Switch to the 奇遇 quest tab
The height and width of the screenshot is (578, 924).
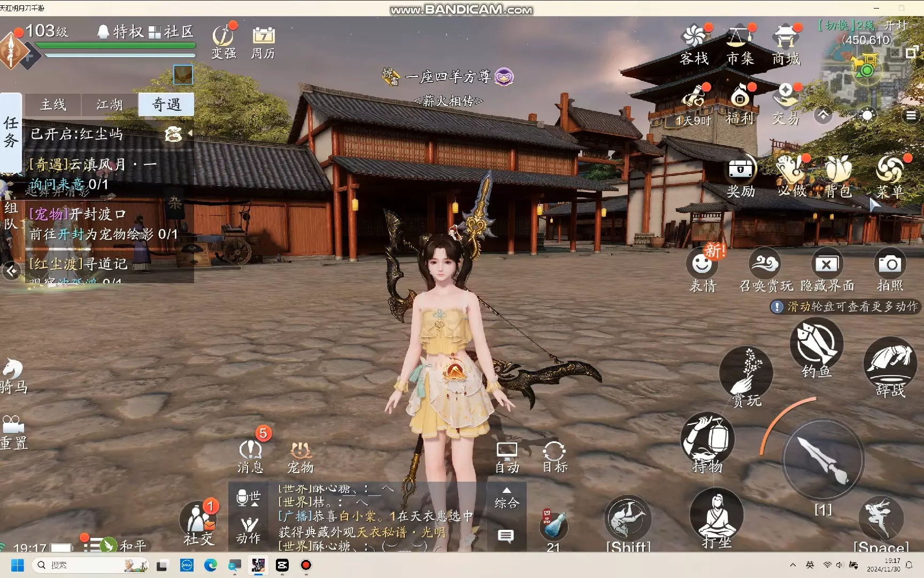(166, 105)
